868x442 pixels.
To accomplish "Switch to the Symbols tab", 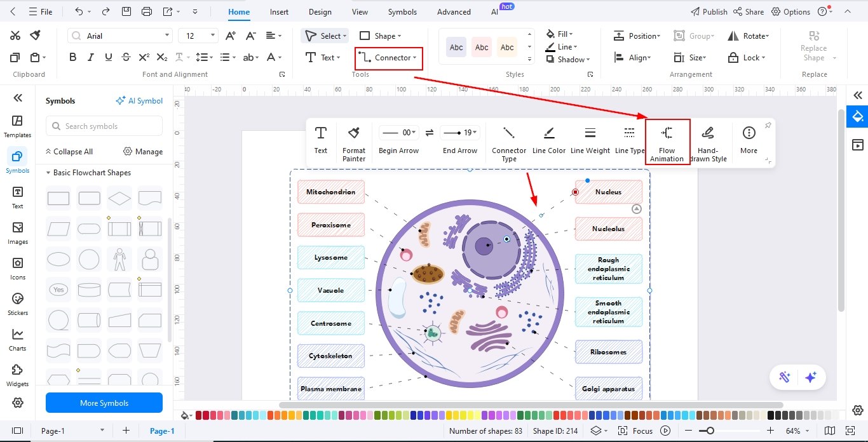I will point(402,11).
